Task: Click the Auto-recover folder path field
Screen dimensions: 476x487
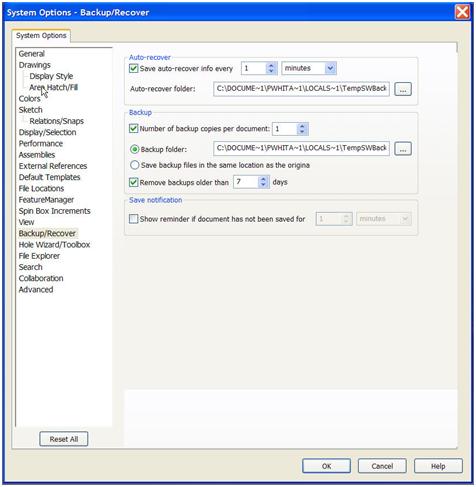Action: 301,89
